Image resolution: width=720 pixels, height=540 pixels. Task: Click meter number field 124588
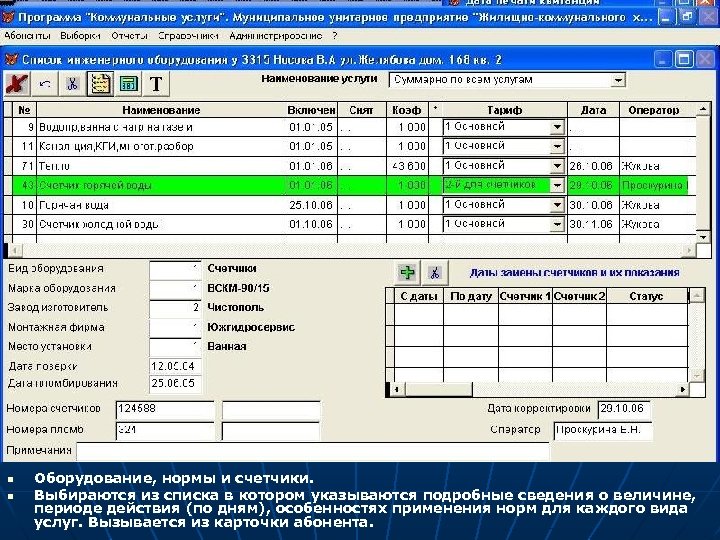click(x=165, y=410)
